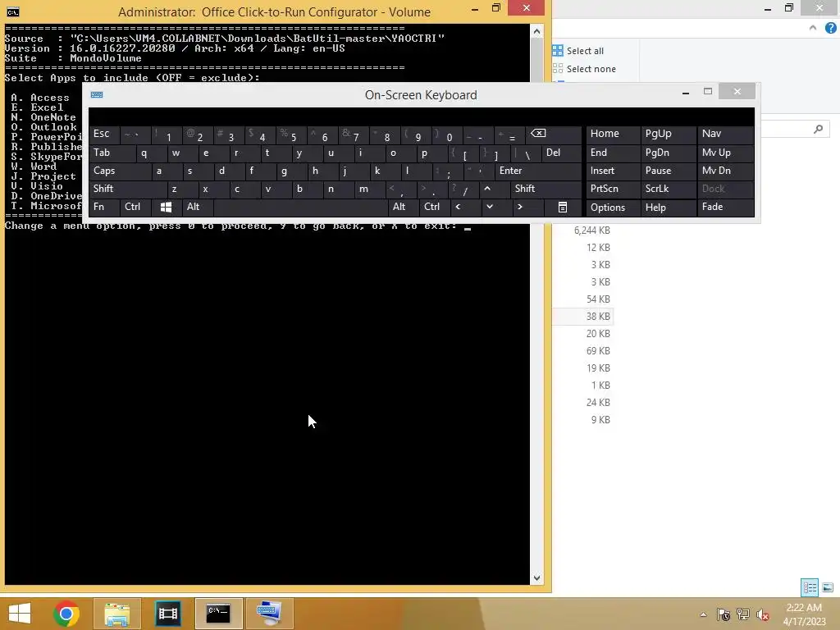
Task: Select the 38 KB file row
Action: pyautogui.click(x=583, y=316)
